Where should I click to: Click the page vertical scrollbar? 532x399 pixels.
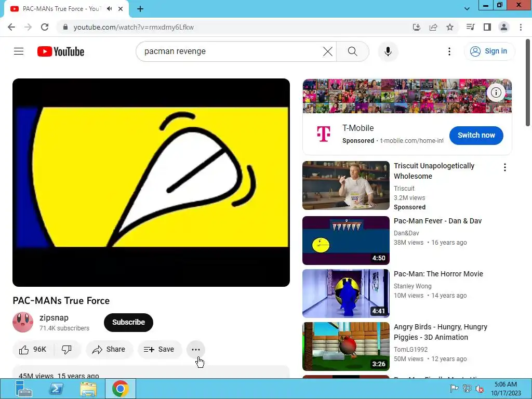click(528, 83)
